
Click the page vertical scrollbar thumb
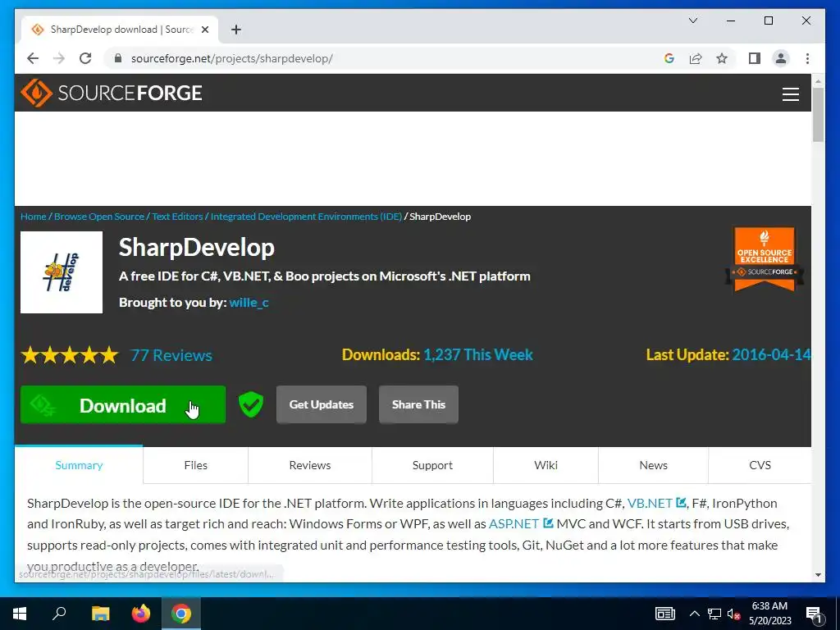818,114
